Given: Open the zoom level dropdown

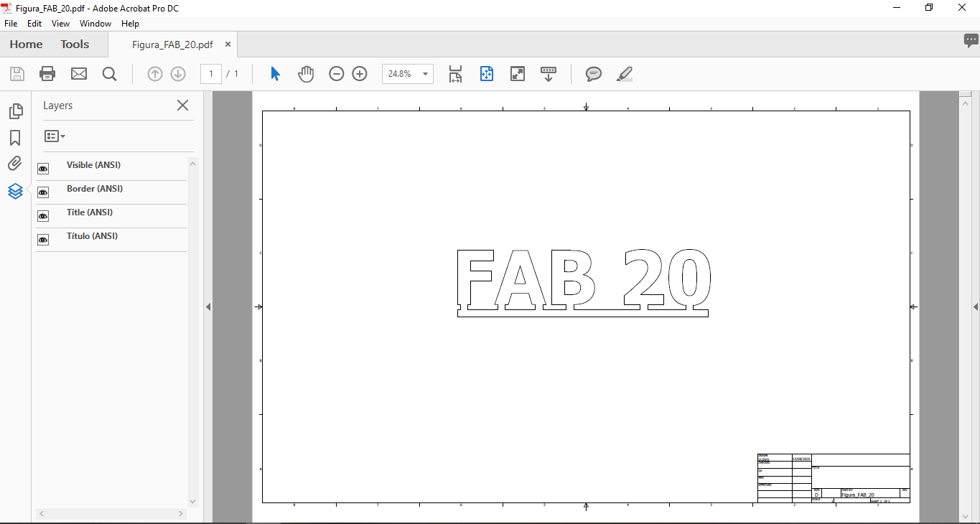Looking at the screenshot, I should (x=425, y=74).
